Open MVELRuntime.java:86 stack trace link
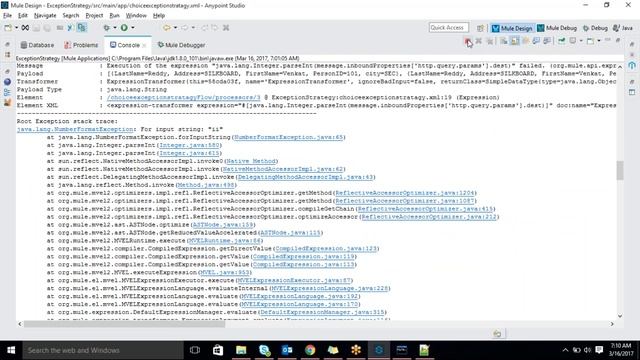 point(224,240)
